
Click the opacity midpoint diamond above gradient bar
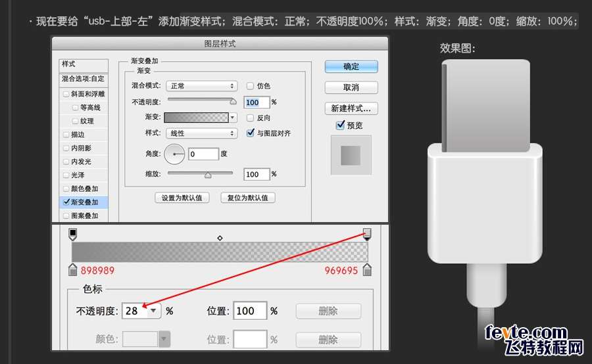tap(220, 238)
